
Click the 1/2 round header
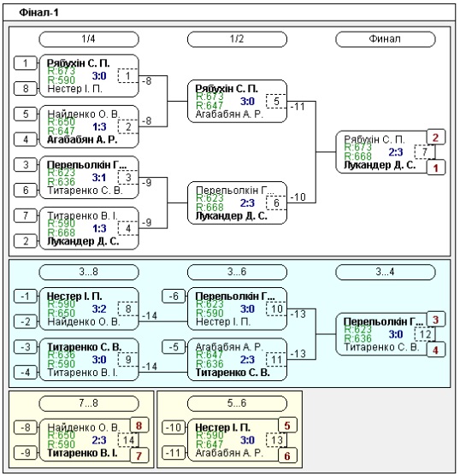(237, 39)
